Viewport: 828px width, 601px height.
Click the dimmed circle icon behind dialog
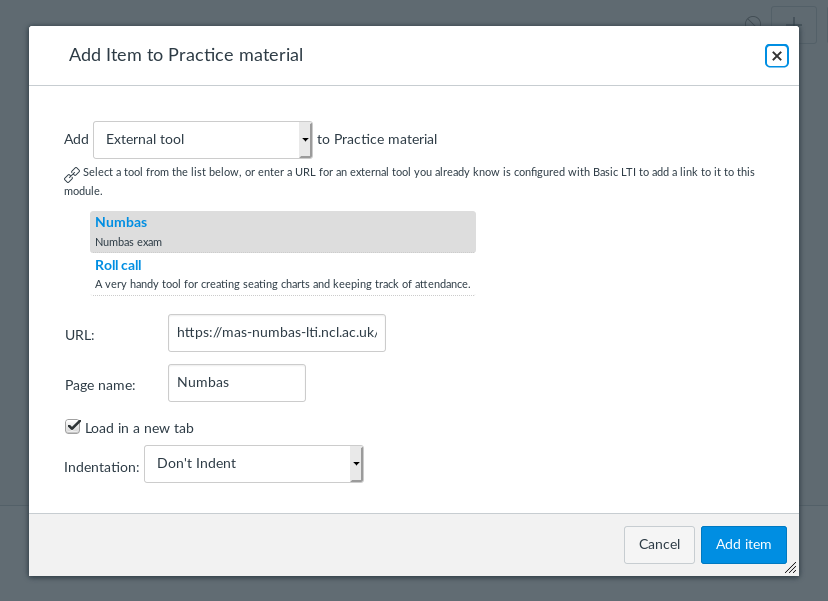(x=754, y=22)
